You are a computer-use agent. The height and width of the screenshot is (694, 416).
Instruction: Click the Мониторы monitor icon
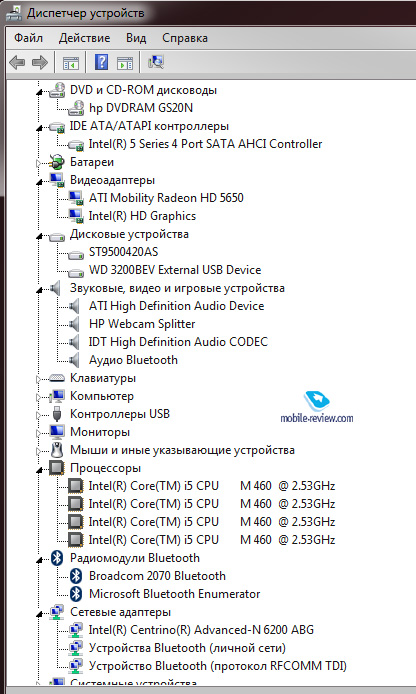[x=57, y=432]
